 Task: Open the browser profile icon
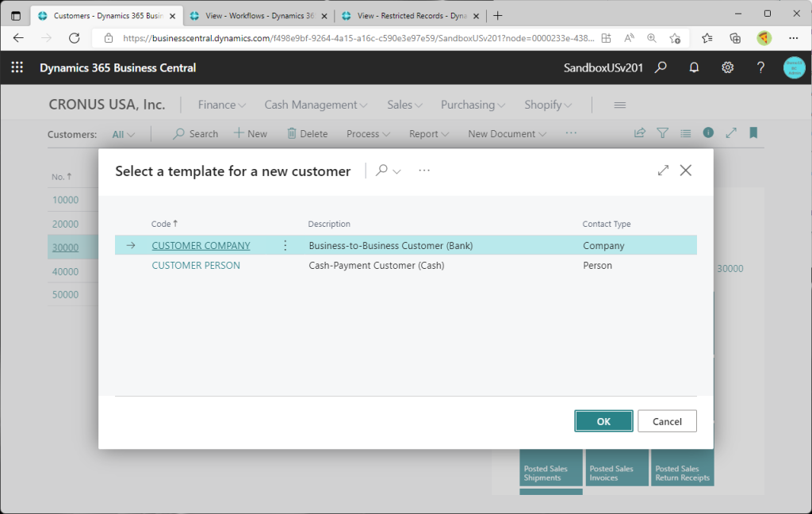(x=764, y=38)
